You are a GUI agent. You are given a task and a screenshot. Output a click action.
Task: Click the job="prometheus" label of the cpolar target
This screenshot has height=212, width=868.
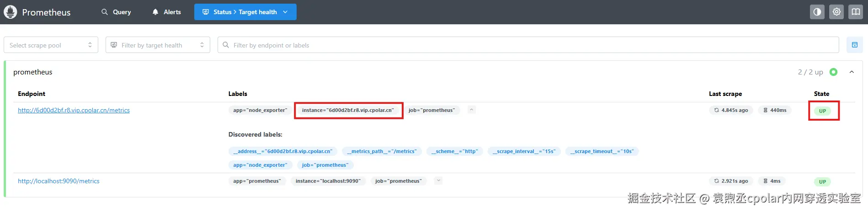pyautogui.click(x=431, y=110)
